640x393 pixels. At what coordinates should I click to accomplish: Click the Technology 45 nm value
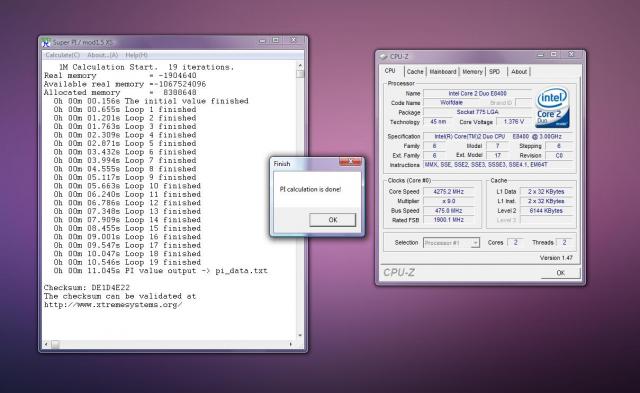click(x=438, y=122)
